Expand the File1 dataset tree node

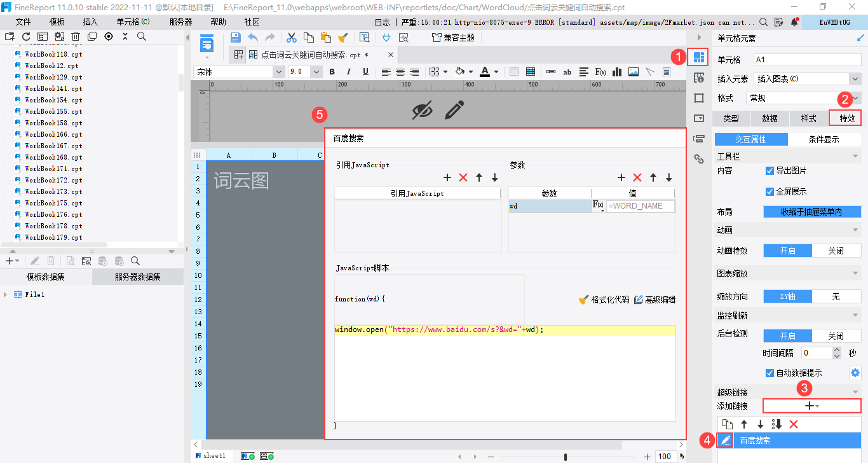[x=6, y=295]
